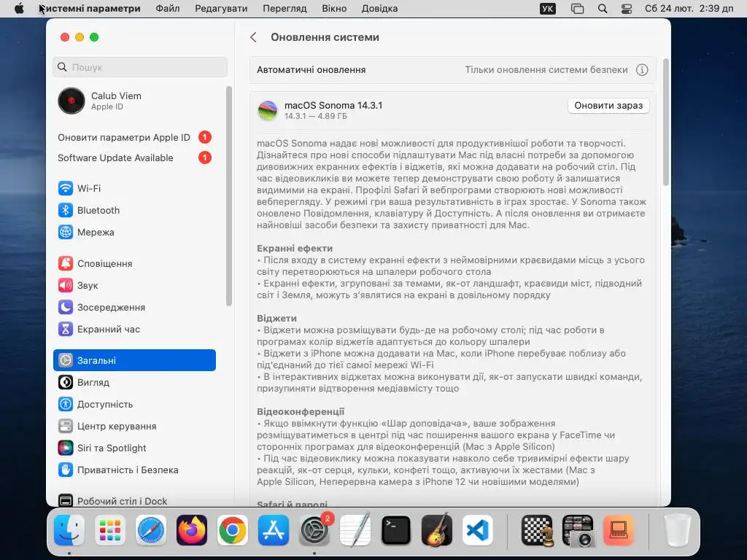The image size is (747, 560).
Task: Launch Google Chrome from the Dock
Action: pyautogui.click(x=233, y=530)
